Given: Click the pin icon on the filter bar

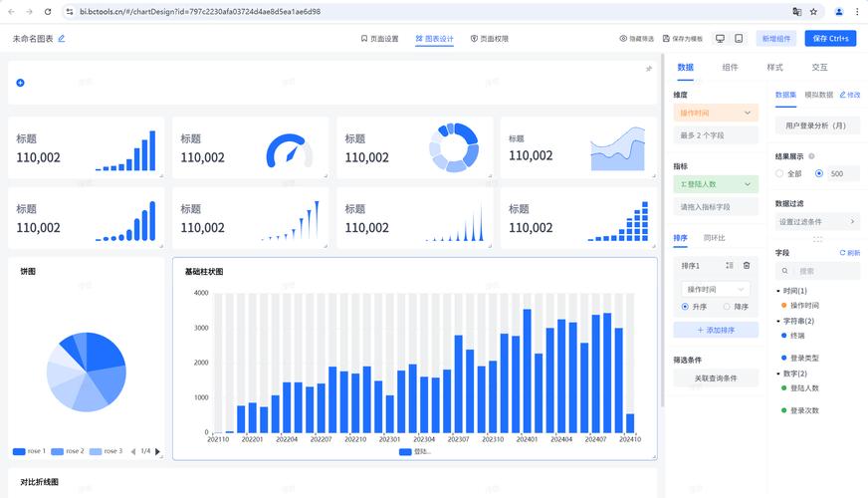Looking at the screenshot, I should [649, 69].
